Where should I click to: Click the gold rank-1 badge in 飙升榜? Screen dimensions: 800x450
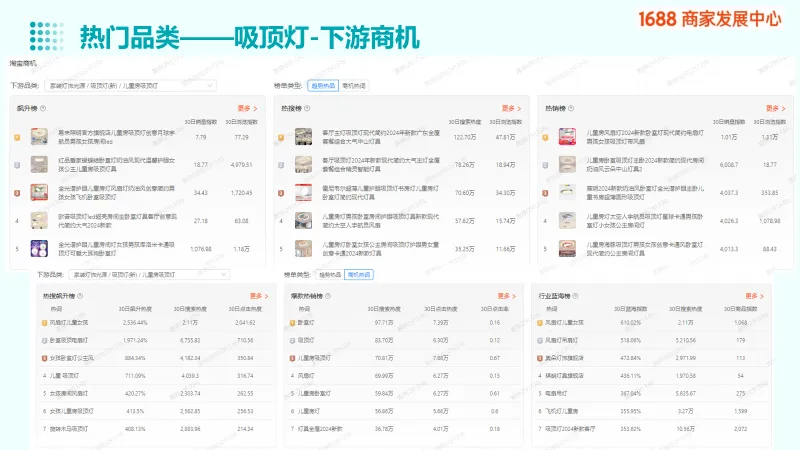coord(17,136)
